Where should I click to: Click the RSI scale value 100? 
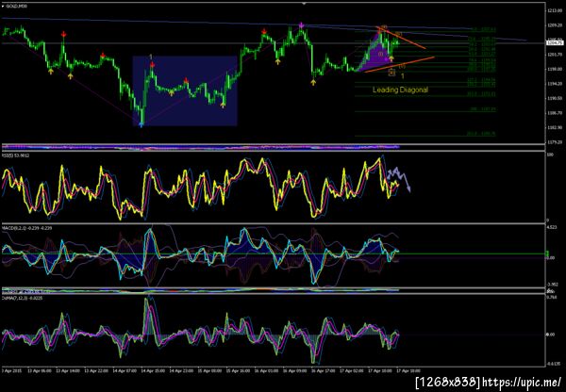click(551, 155)
